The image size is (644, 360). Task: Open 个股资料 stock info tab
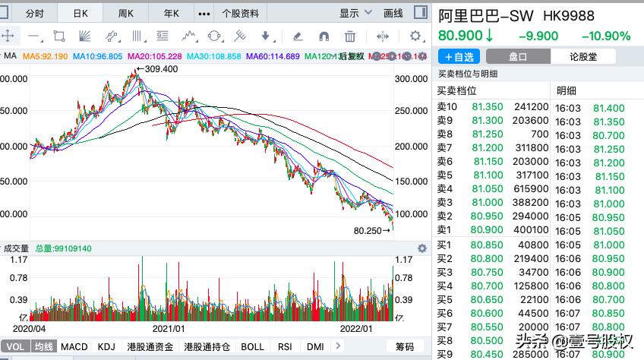click(240, 14)
